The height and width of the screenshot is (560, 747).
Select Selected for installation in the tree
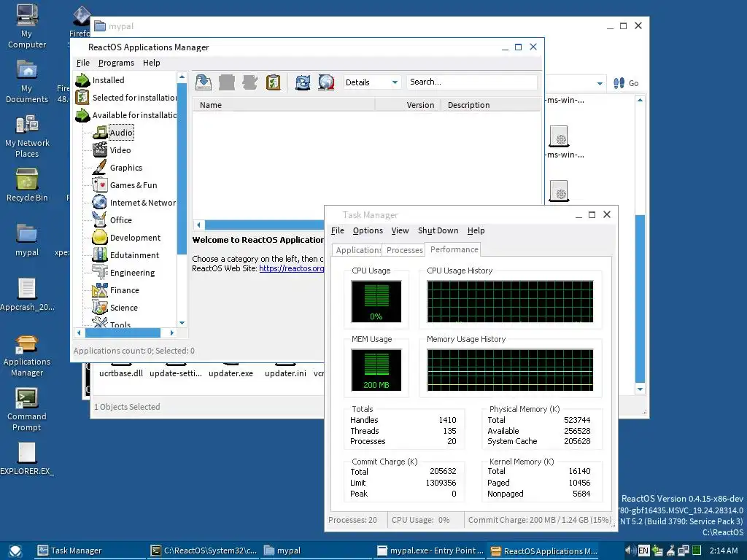[134, 98]
